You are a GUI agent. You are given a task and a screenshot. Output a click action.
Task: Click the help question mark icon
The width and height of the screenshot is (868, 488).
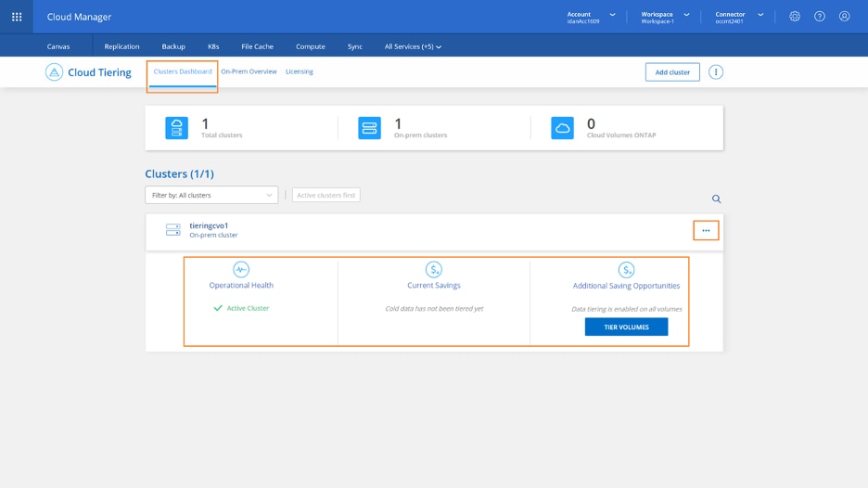click(x=820, y=17)
